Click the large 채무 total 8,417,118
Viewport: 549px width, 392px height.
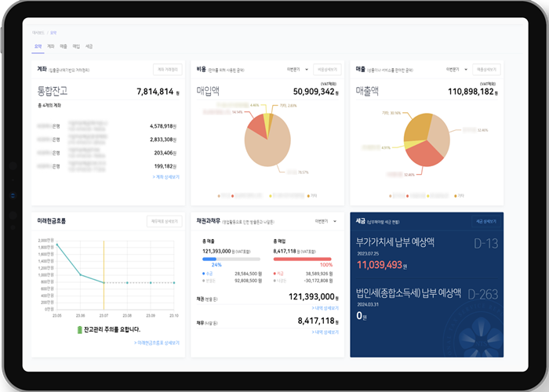tap(316, 321)
